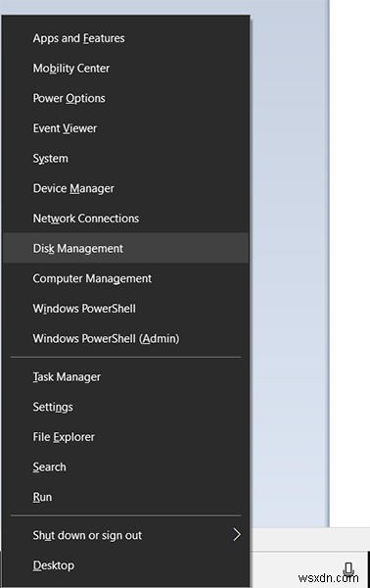The image size is (370, 588).
Task: Select Shut down or sign out
Action: (x=125, y=535)
